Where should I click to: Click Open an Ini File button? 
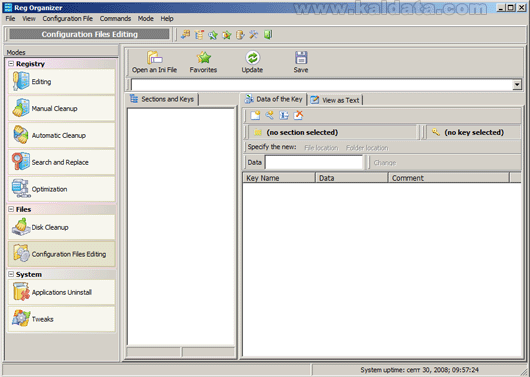[154, 62]
